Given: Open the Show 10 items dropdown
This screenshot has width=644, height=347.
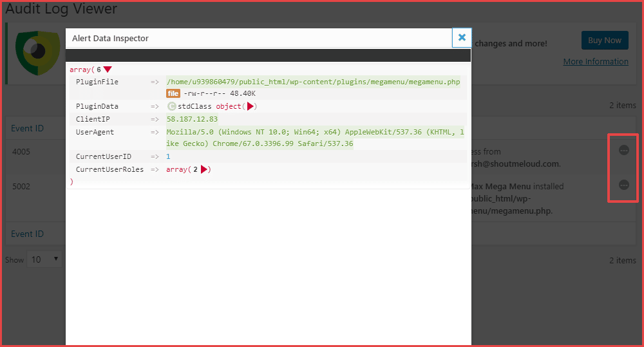Looking at the screenshot, I should (x=45, y=259).
